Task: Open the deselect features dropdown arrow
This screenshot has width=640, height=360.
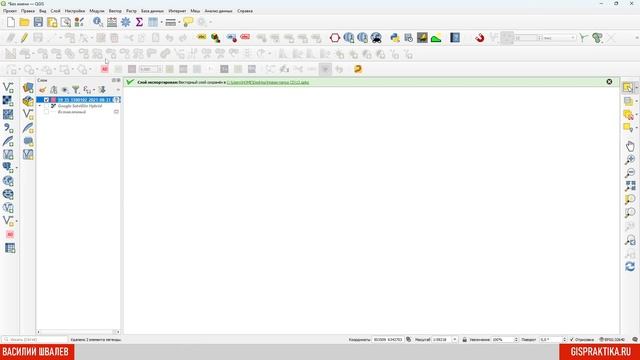Action: point(636,115)
